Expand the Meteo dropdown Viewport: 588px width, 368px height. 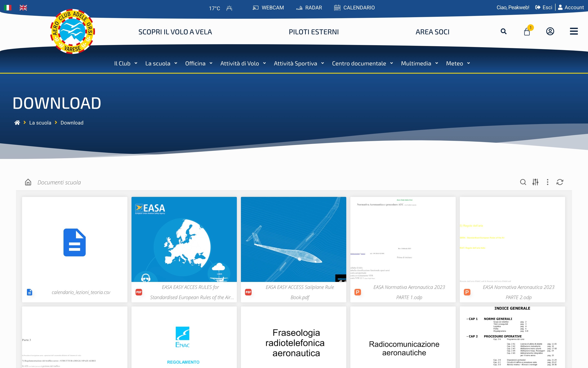coord(458,63)
